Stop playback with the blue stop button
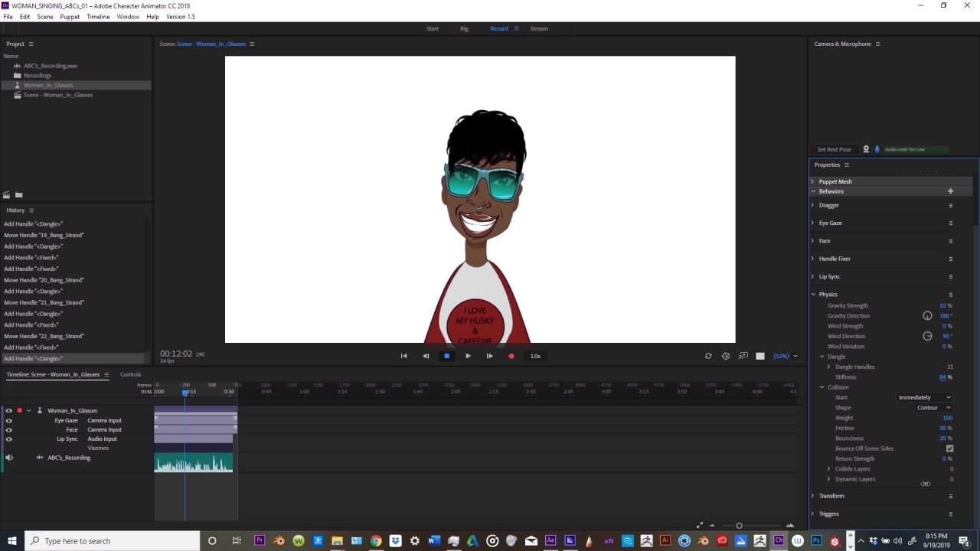This screenshot has width=980, height=551. [446, 356]
